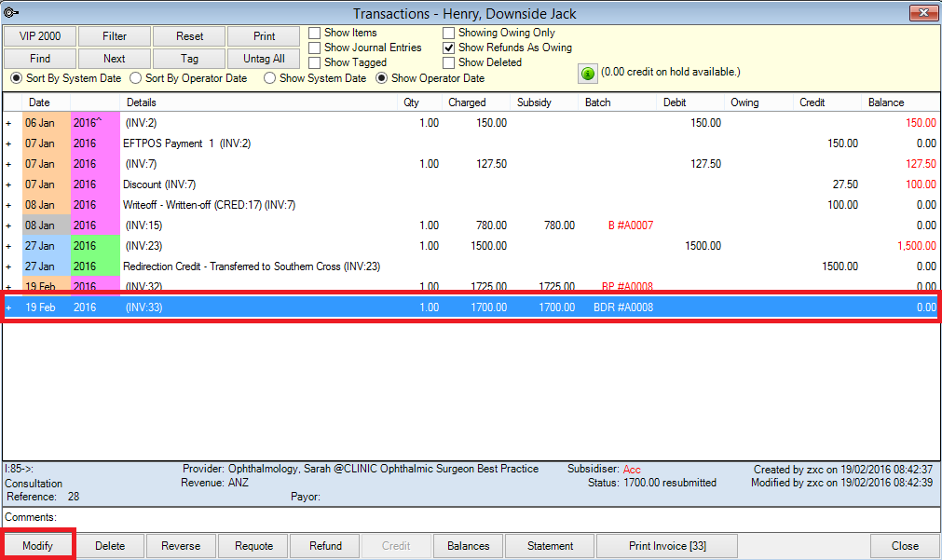942x560 pixels.
Task: Click the Next button
Action: pos(115,59)
